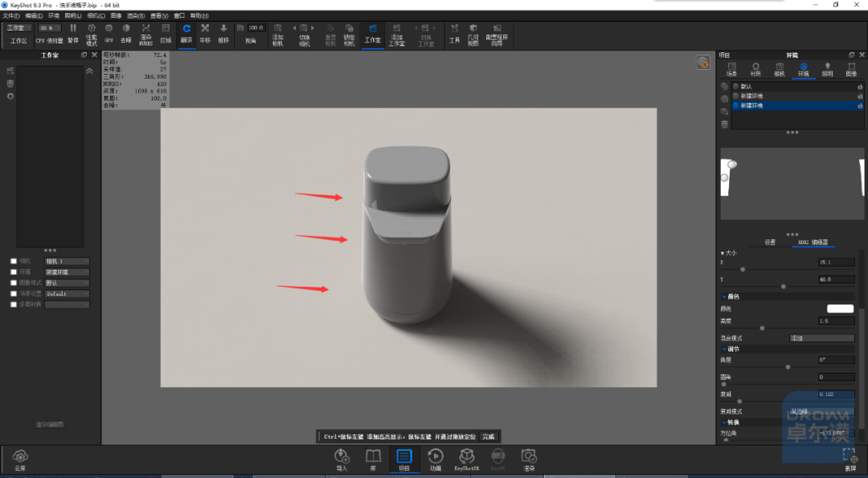Open the 混合模式 blend mode dropdown
Screen dimensions: 868x478
[x=821, y=338]
